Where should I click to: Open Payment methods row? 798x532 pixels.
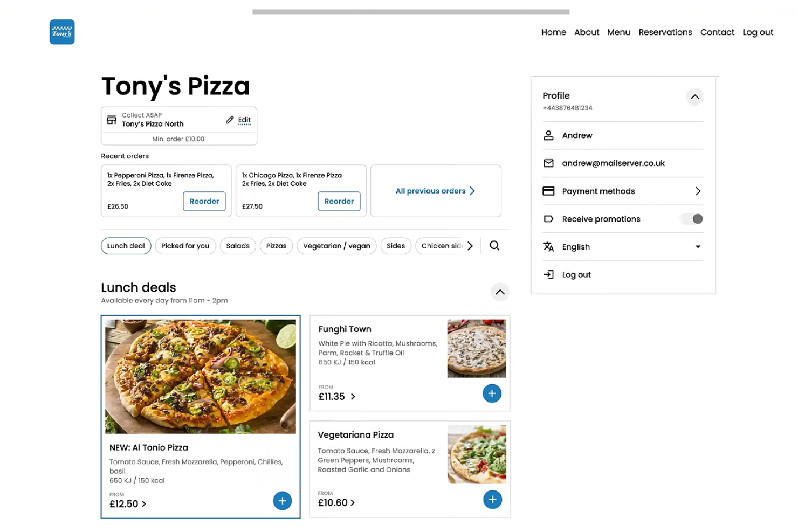[623, 191]
